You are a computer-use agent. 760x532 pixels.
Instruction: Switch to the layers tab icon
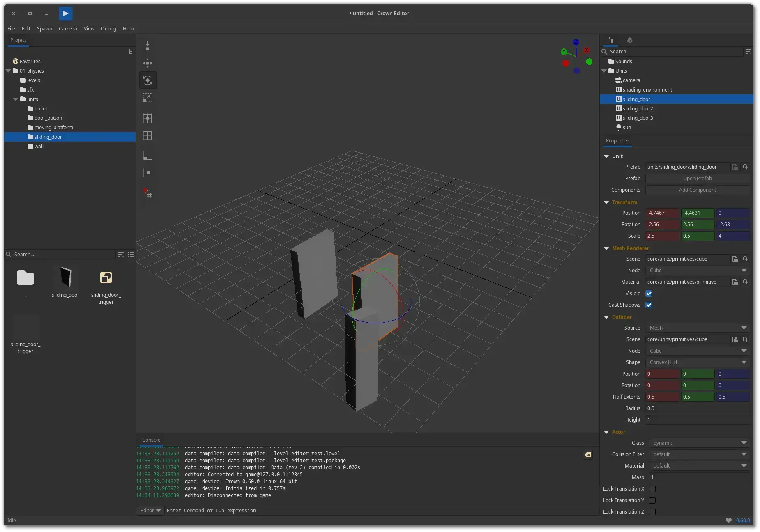[x=629, y=40]
